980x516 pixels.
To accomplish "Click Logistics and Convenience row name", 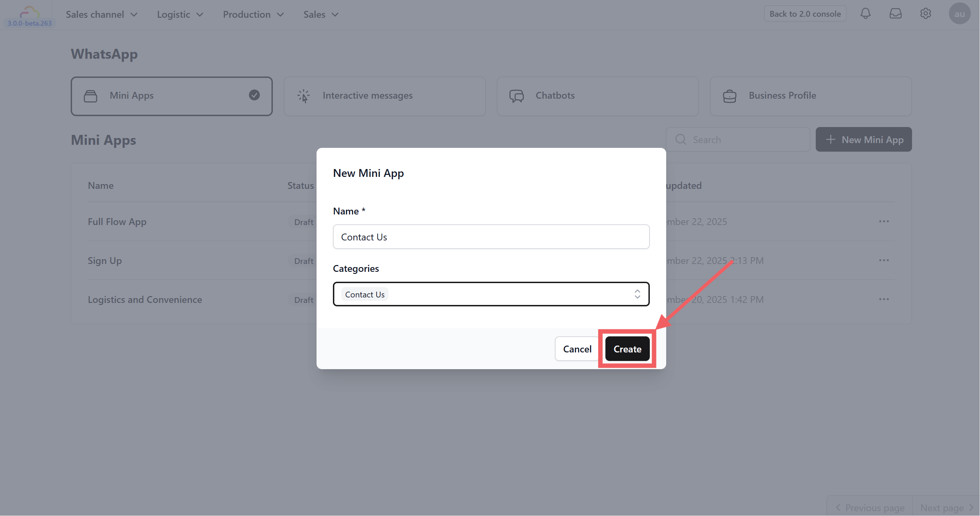I will [x=144, y=299].
